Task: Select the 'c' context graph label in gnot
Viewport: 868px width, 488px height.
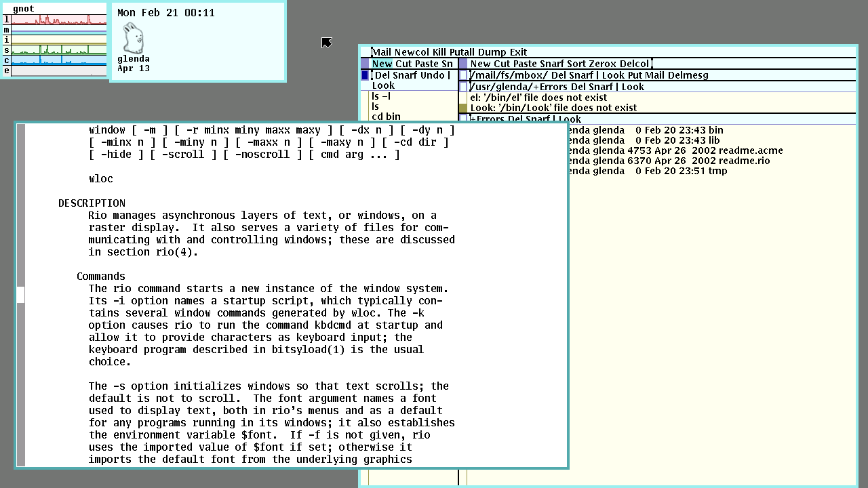Action: coord(5,60)
